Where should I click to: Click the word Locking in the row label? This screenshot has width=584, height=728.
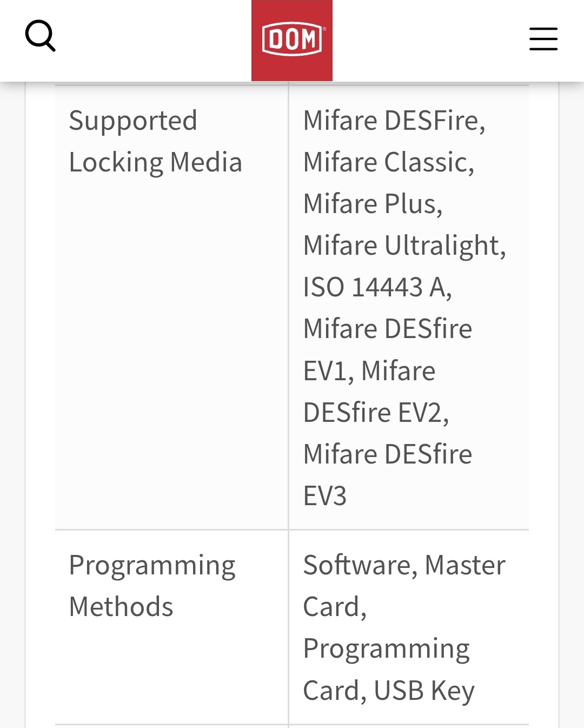tap(116, 162)
